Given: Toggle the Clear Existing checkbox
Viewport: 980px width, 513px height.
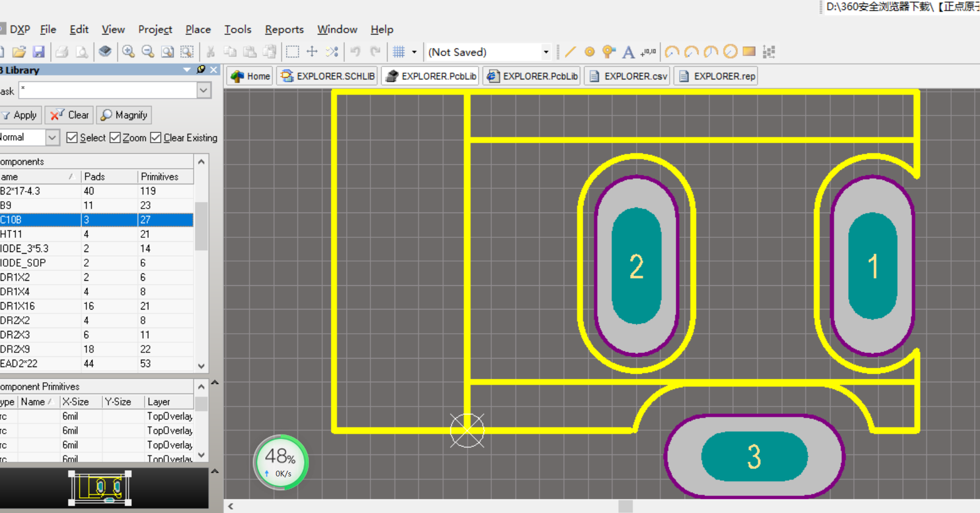Looking at the screenshot, I should 156,138.
